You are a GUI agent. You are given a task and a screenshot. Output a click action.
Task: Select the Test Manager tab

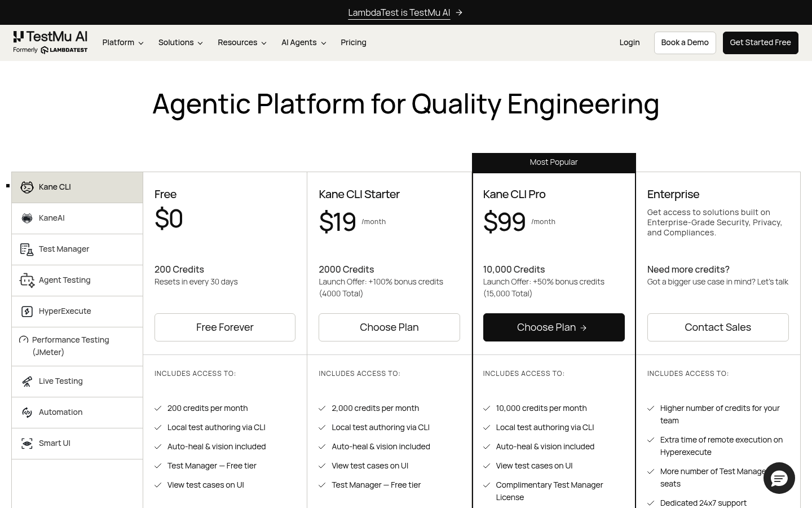[77, 249]
